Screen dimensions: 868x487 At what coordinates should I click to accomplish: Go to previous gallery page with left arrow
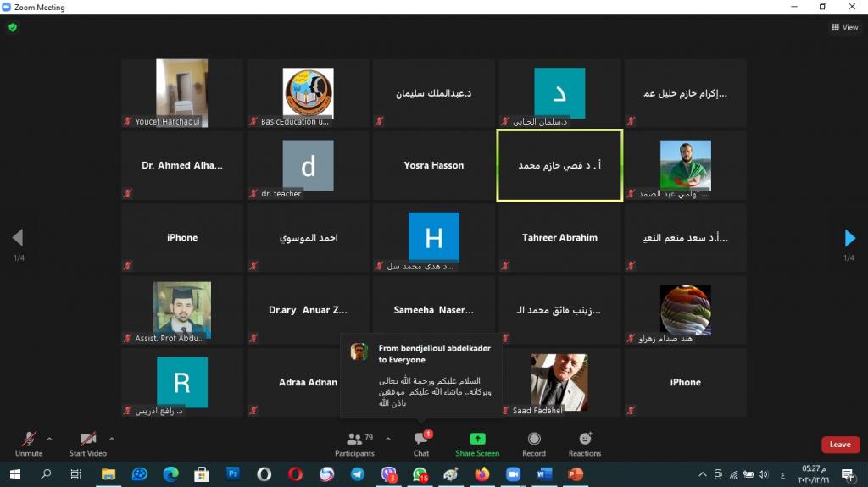pos(18,238)
